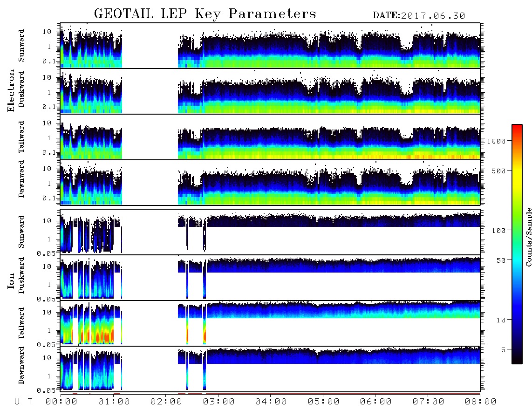Select the Electron group's "Dawnward" label
Screen dimensions: 532x410
point(21,179)
